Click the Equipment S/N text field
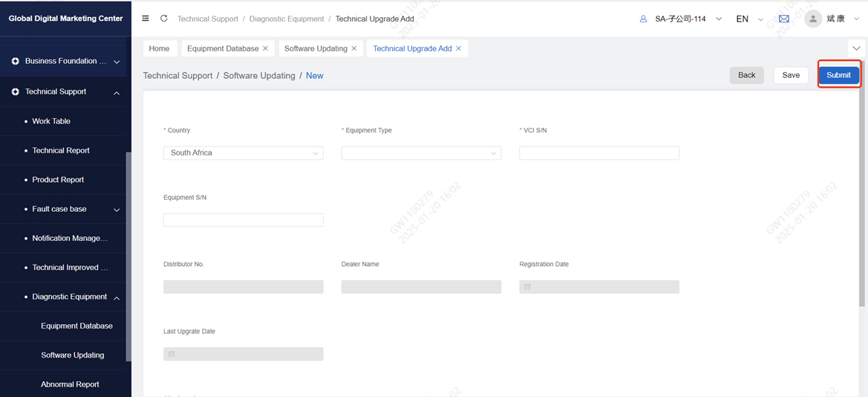 [243, 220]
